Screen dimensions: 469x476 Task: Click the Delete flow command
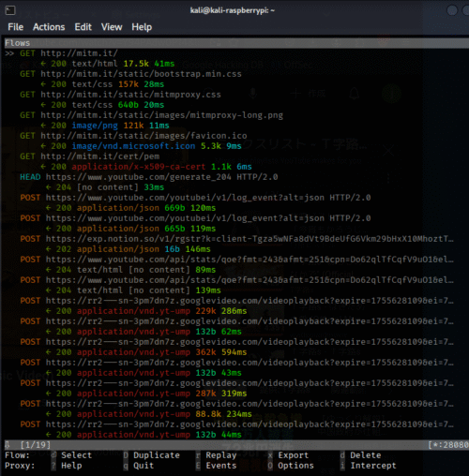(x=366, y=455)
